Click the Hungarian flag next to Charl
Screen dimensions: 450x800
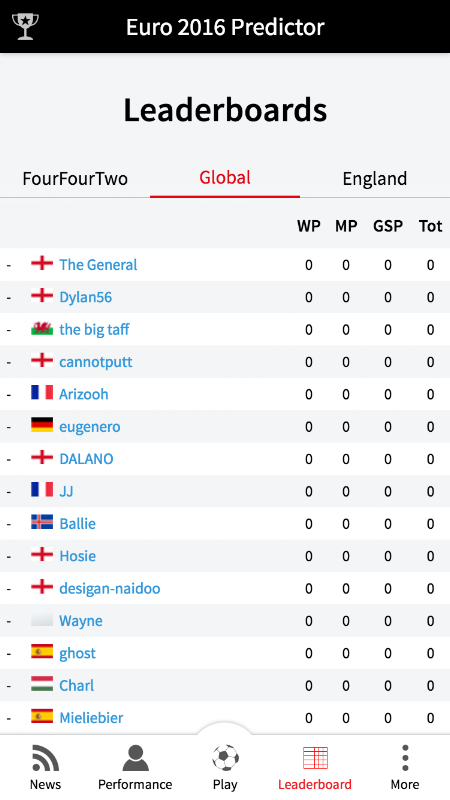[42, 684]
